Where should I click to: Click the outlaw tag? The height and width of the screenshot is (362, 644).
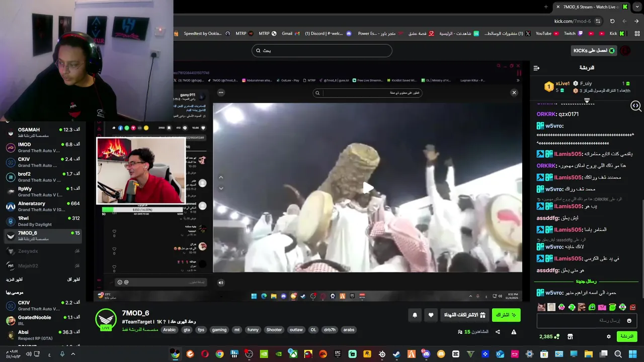pos(296,330)
